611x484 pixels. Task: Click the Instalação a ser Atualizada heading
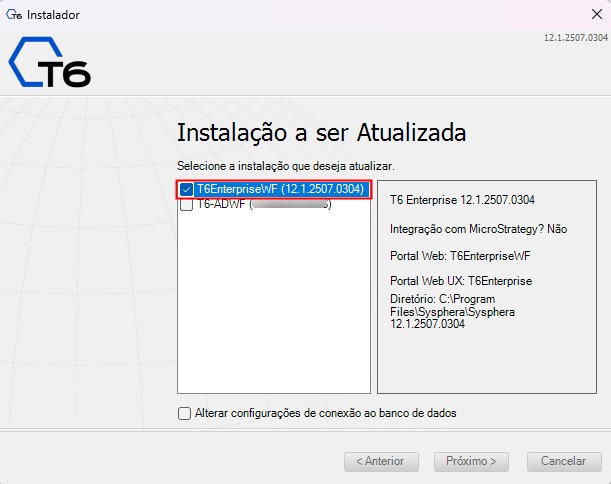pos(321,133)
